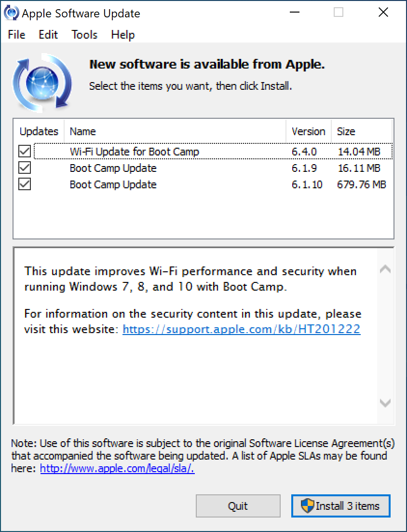This screenshot has height=532, width=407.
Task: Toggle the Boot Camp Update 6.1.9 checkbox
Action: tap(25, 168)
